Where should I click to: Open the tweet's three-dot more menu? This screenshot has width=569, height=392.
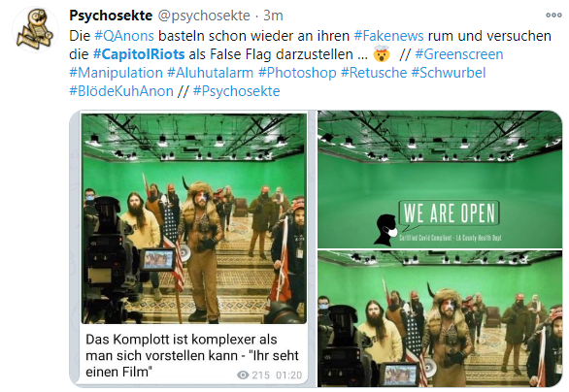click(x=553, y=16)
